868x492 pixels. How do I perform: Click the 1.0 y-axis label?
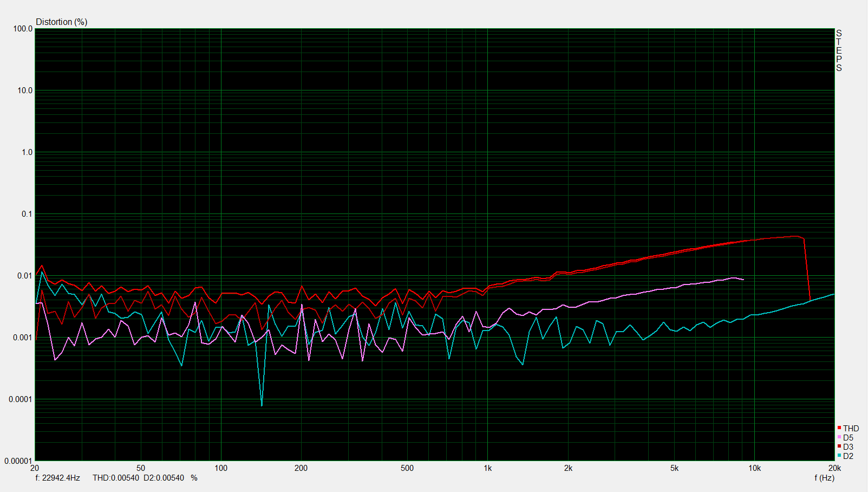pos(27,152)
